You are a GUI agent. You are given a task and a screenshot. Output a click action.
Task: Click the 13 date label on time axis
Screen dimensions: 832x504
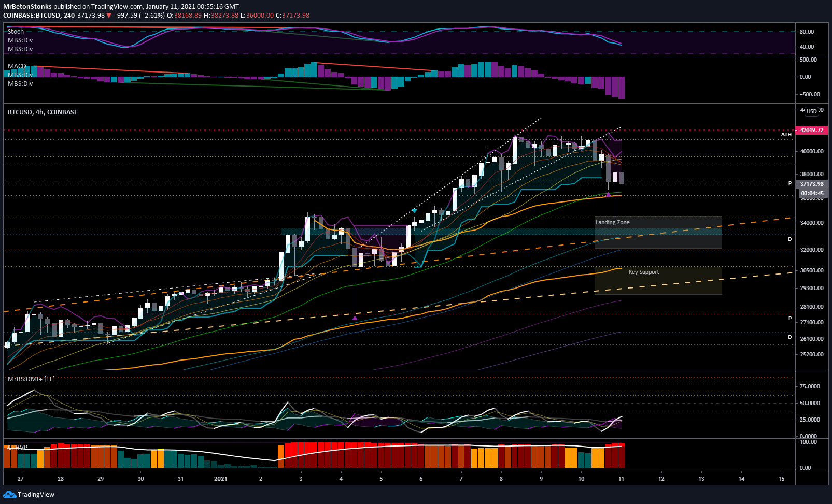click(x=701, y=479)
